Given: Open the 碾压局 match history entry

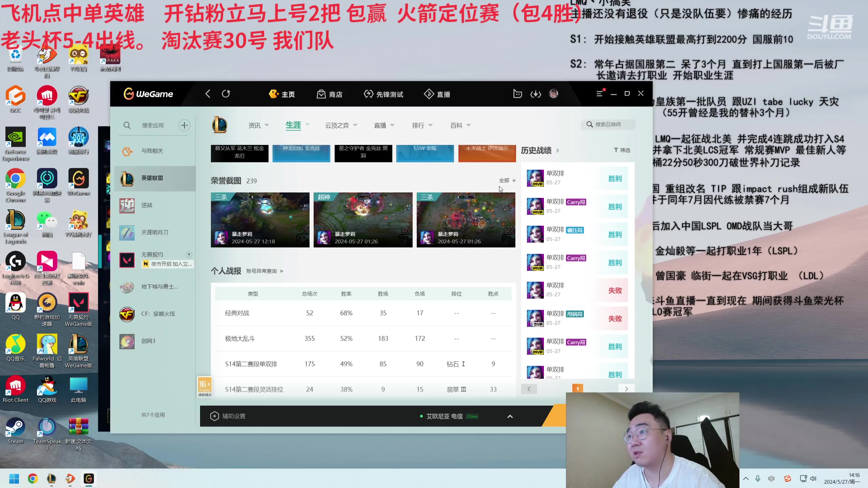Looking at the screenshot, I should 578,235.
